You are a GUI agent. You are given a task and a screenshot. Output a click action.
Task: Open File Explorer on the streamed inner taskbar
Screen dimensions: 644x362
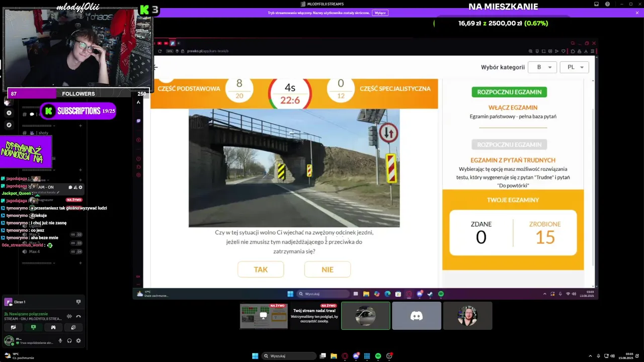(x=366, y=294)
